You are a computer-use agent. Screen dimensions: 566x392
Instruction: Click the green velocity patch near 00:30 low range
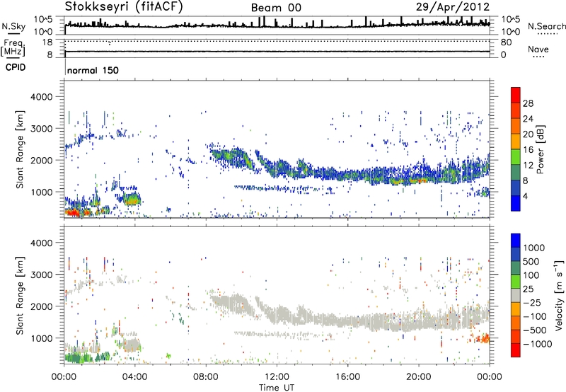point(77,358)
